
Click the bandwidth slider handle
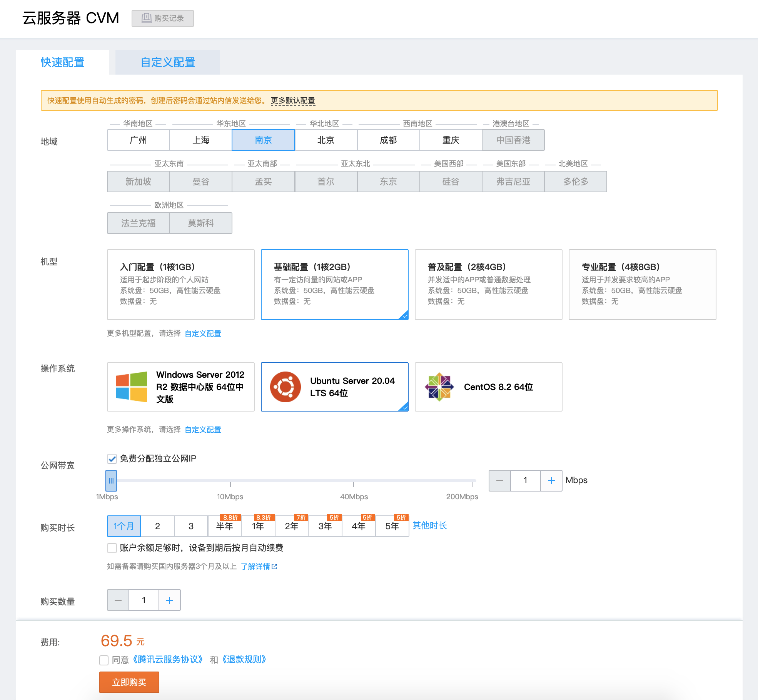pos(111,480)
